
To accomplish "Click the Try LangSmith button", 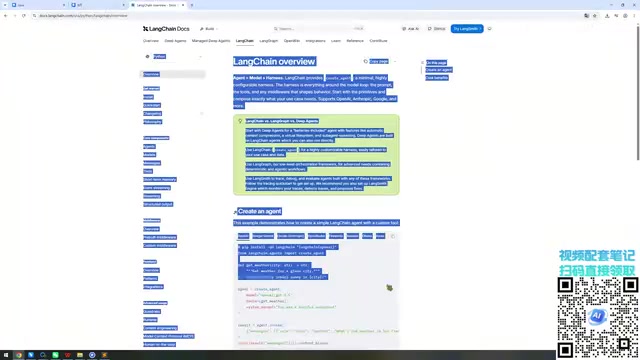I will pos(467,29).
